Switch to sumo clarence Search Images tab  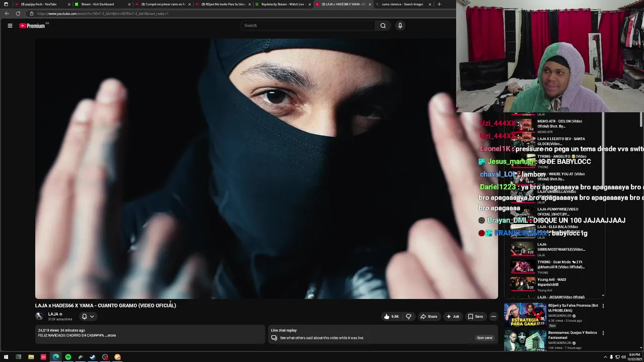[x=403, y=4]
